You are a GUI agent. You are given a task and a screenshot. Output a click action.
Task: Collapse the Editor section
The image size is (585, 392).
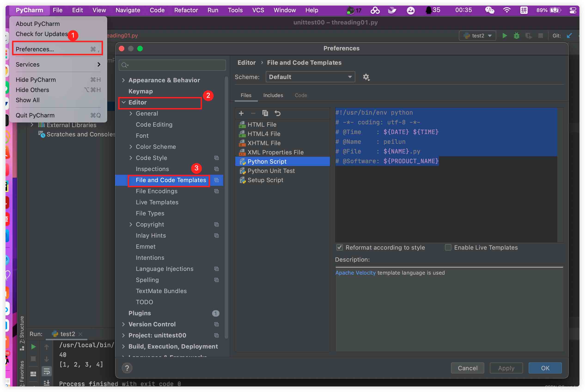(123, 102)
